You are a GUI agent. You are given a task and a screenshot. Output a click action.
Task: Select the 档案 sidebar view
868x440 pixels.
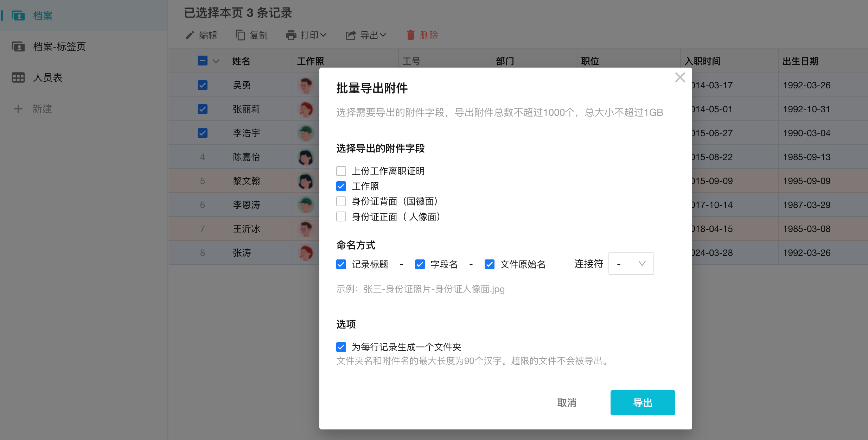[42, 15]
